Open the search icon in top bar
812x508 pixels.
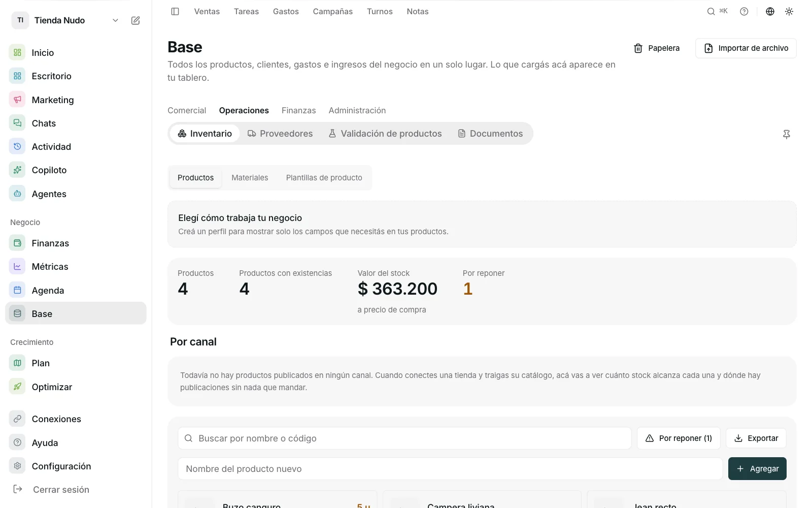click(x=711, y=11)
